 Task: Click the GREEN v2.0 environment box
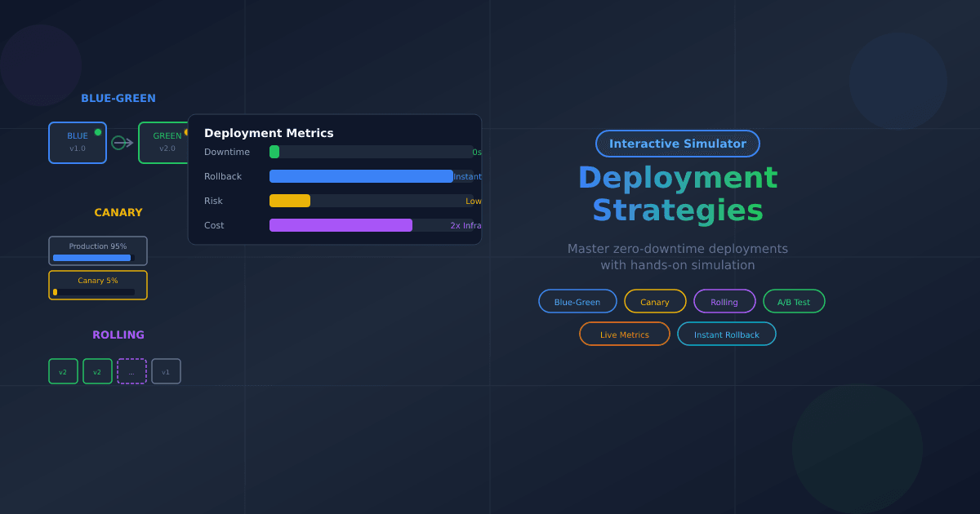pos(163,143)
